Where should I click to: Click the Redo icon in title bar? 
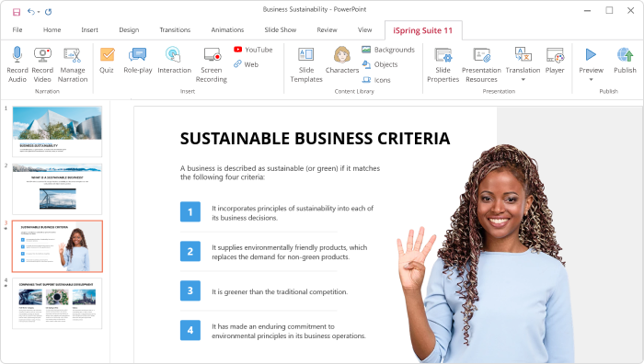pos(49,12)
